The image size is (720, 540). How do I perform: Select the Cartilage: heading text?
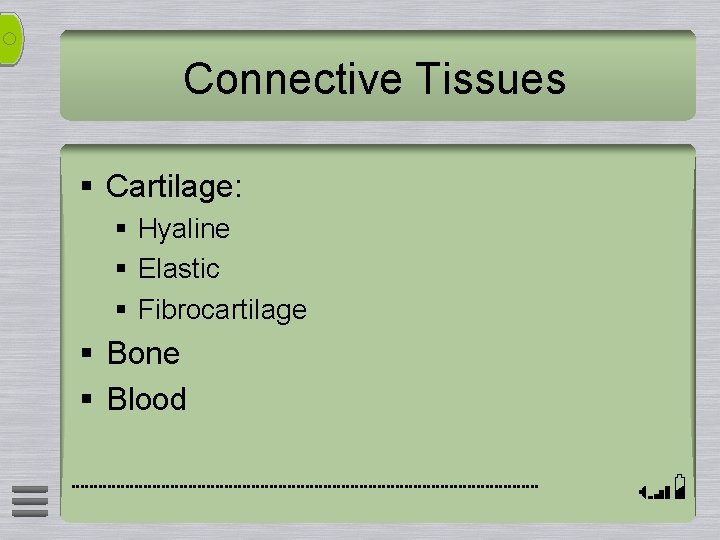[174, 187]
